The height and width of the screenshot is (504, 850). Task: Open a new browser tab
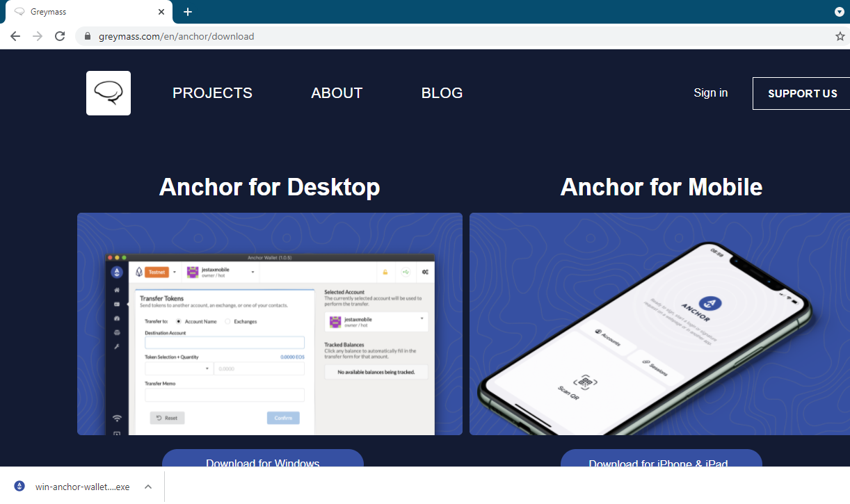coord(188,12)
